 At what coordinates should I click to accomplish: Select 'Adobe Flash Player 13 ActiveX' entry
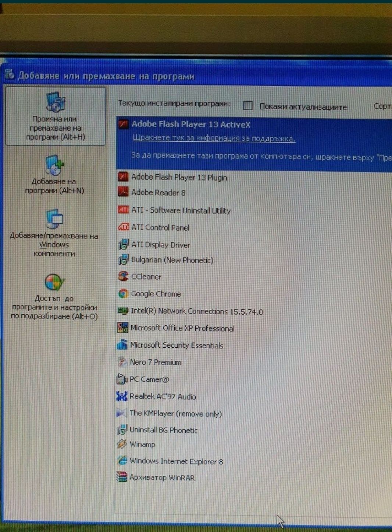click(254, 144)
